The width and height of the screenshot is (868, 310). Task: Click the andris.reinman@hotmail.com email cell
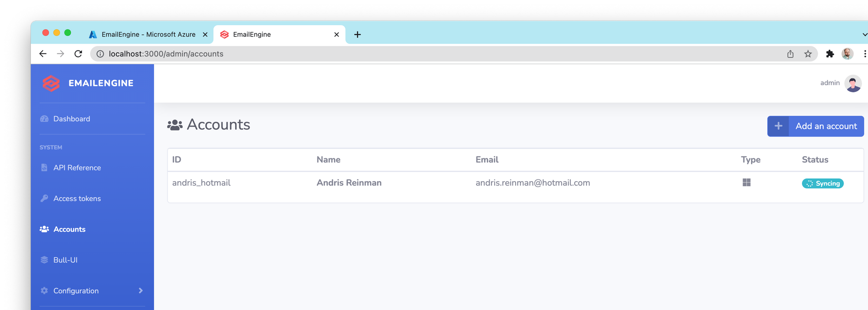[533, 183]
